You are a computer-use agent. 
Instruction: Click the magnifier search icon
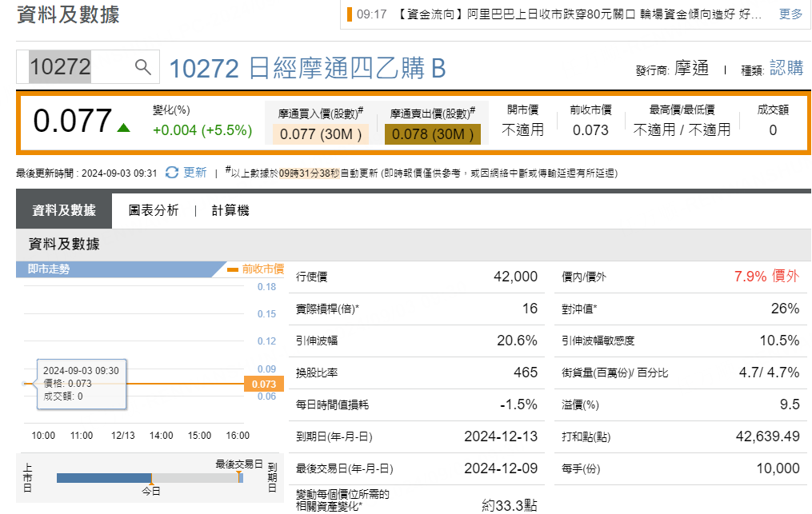pyautogui.click(x=143, y=67)
